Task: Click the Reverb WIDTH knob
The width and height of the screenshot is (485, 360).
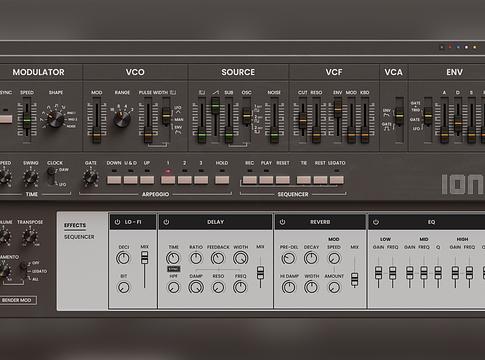Action: [x=311, y=287]
